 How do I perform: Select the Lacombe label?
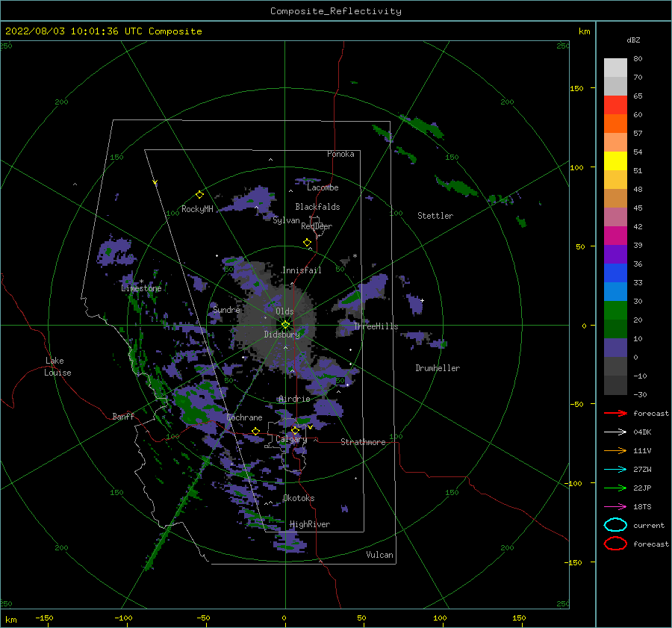point(323,187)
